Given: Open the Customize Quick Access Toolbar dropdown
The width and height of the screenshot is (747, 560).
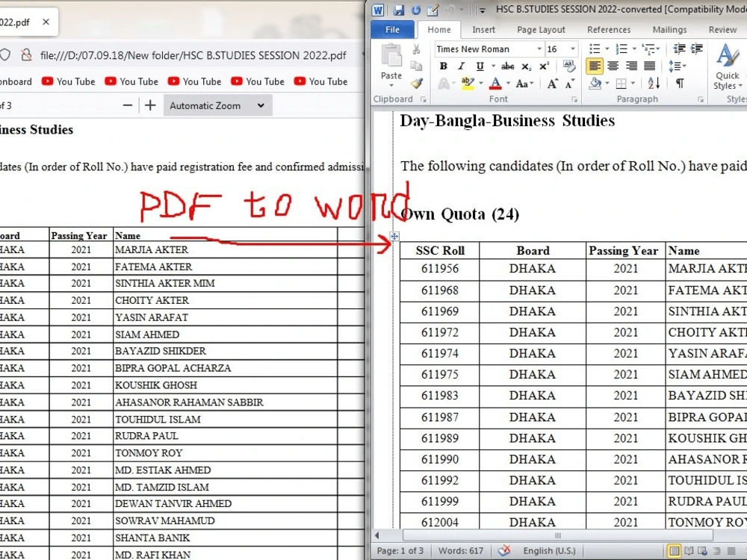Looking at the screenshot, I should coord(482,10).
